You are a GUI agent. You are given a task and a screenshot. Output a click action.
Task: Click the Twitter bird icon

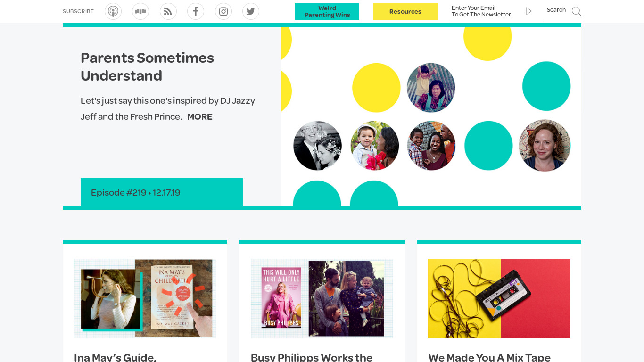coord(251,11)
